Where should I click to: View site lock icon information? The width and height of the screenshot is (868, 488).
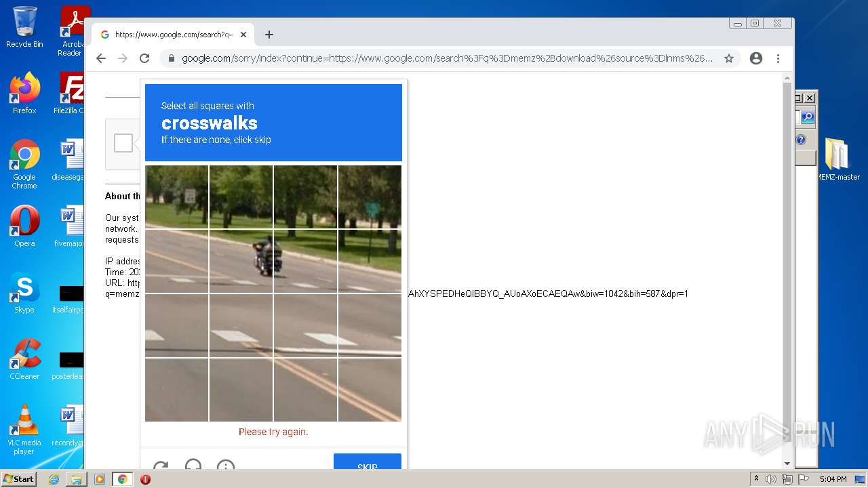(172, 58)
